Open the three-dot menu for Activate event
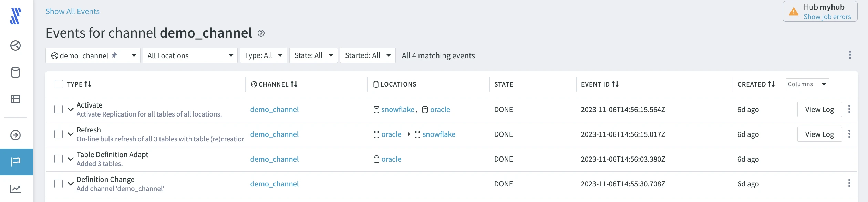This screenshot has height=202, width=868. (x=849, y=109)
